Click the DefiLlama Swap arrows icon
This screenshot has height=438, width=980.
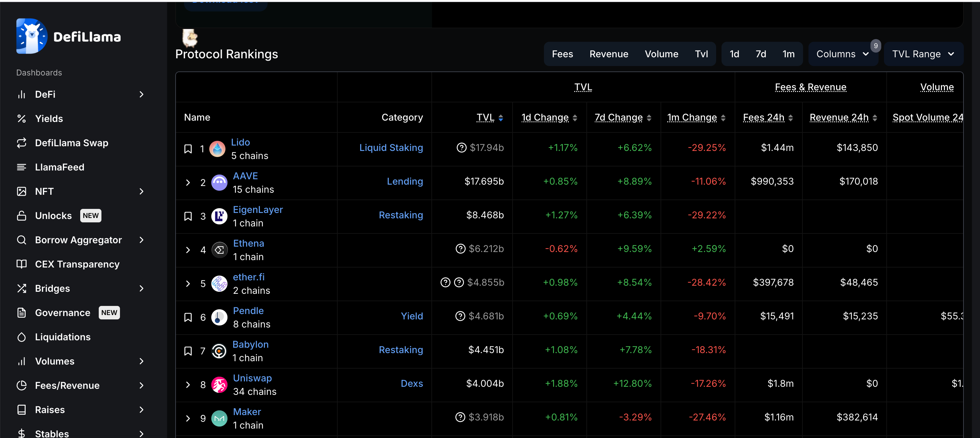tap(22, 143)
